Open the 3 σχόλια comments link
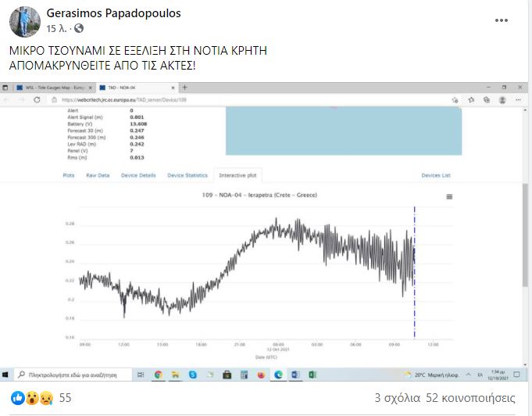This screenshot has height=416, width=532. pyautogui.click(x=397, y=398)
